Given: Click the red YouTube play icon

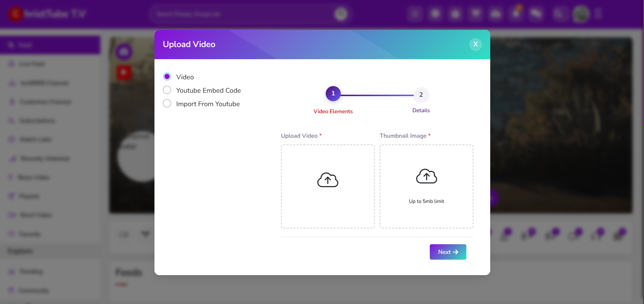Looking at the screenshot, I should click(124, 72).
